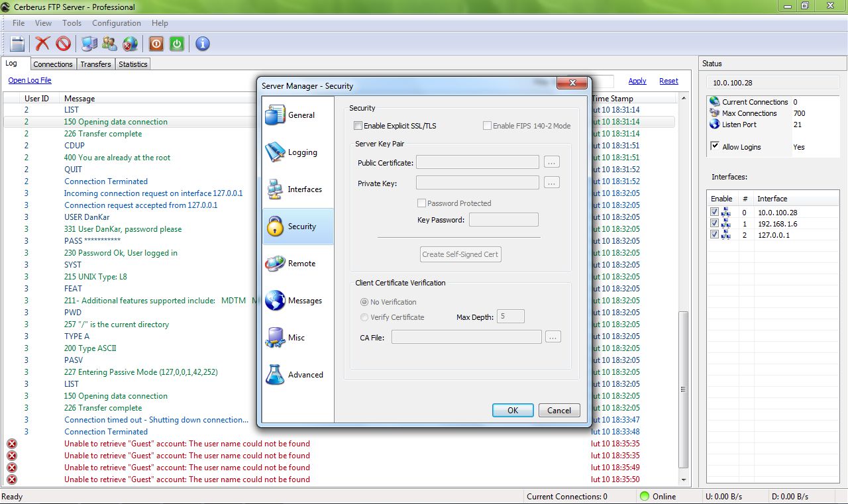Switch to the Transfers tab
Viewport: 848px width, 504px height.
tap(96, 64)
